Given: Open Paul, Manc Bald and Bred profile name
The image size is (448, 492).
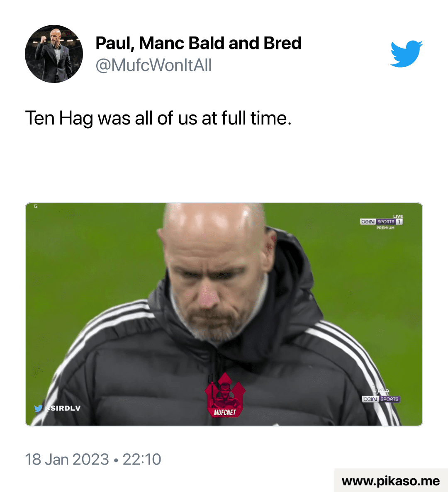Looking at the screenshot, I should point(198,43).
